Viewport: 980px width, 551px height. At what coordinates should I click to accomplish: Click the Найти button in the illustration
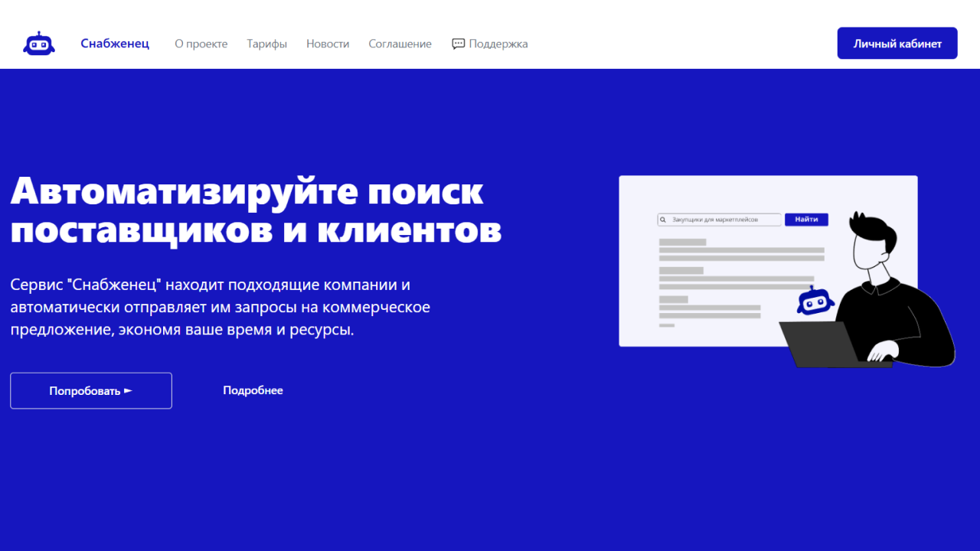[806, 219]
